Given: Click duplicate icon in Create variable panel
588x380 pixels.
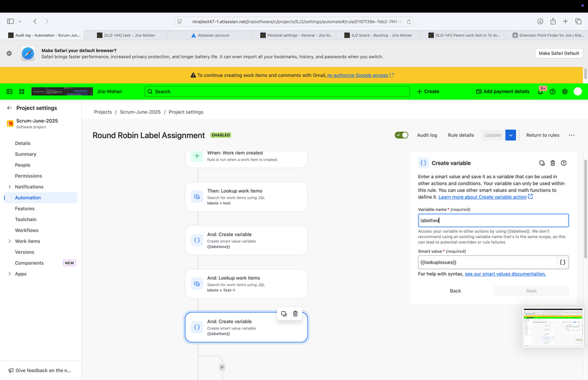Looking at the screenshot, I should 542,163.
